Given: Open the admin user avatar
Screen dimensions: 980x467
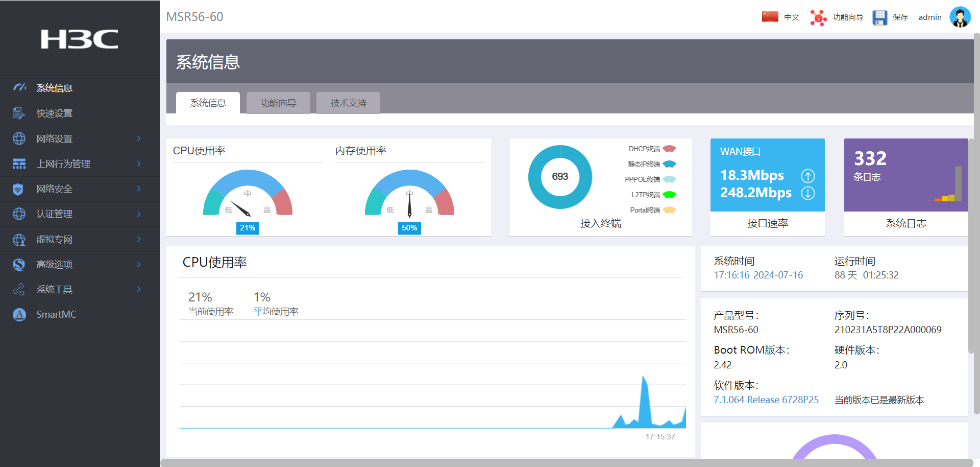Looking at the screenshot, I should [x=960, y=17].
